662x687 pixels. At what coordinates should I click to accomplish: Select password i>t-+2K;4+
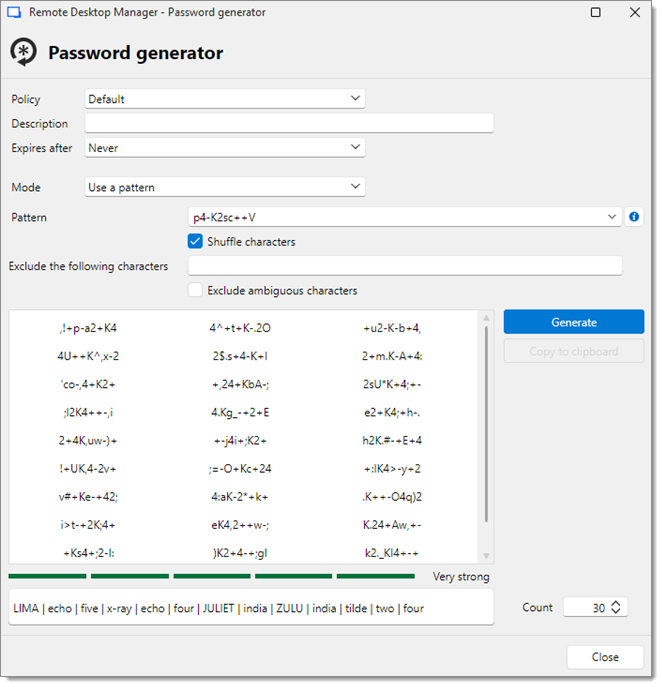pos(89,527)
